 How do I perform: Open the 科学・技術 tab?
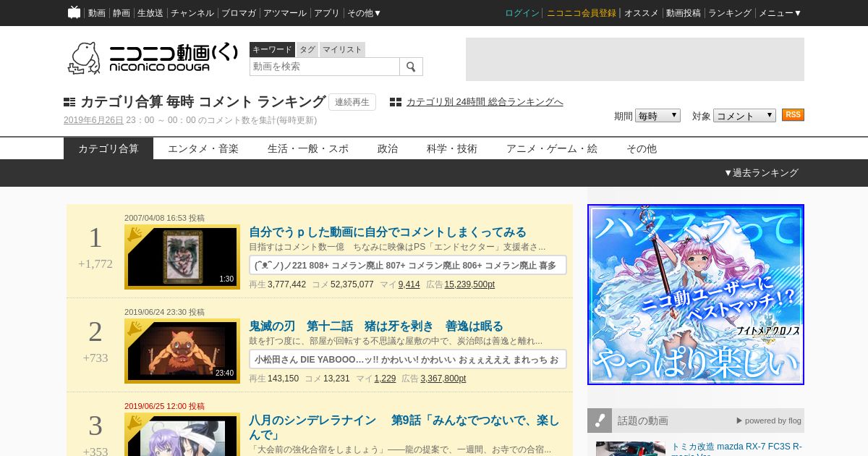tap(452, 148)
